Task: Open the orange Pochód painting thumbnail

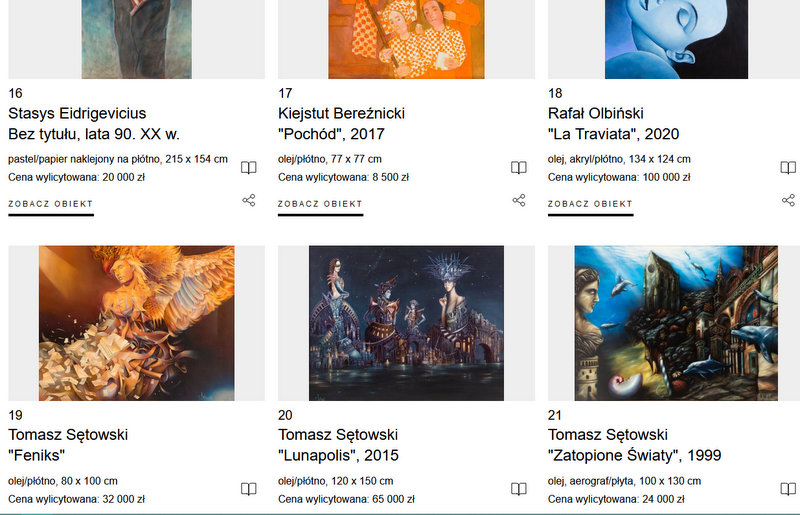Action: point(406,39)
